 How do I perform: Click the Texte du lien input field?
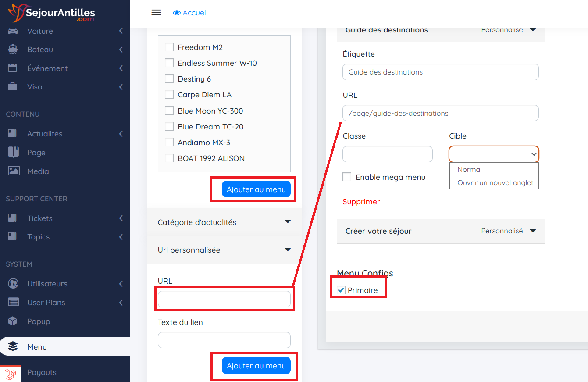[224, 340]
